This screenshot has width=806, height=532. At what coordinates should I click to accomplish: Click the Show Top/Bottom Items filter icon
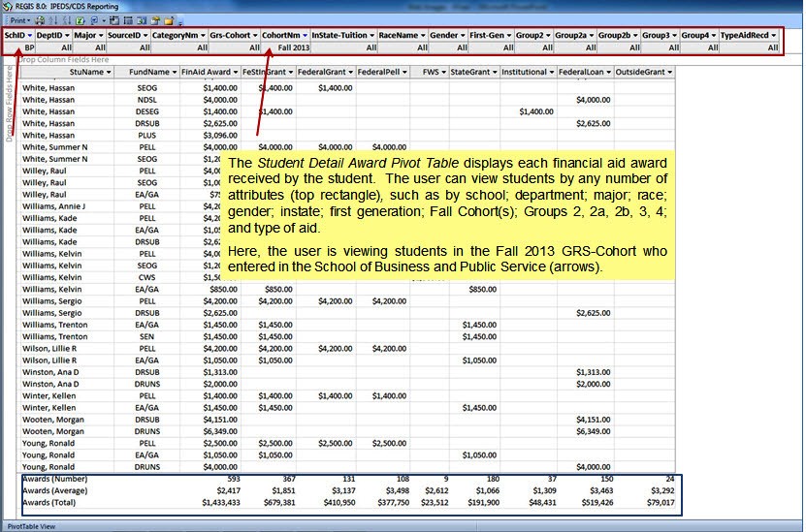point(95,20)
